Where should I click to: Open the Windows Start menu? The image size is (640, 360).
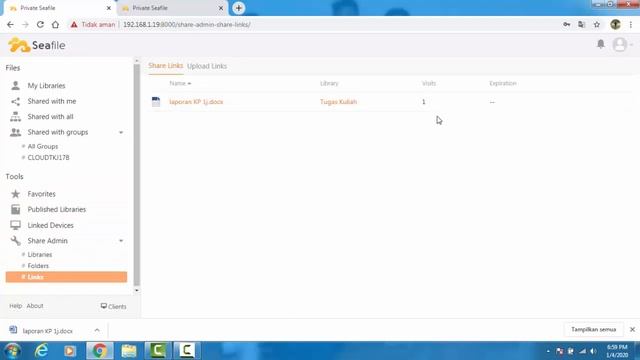[12, 351]
